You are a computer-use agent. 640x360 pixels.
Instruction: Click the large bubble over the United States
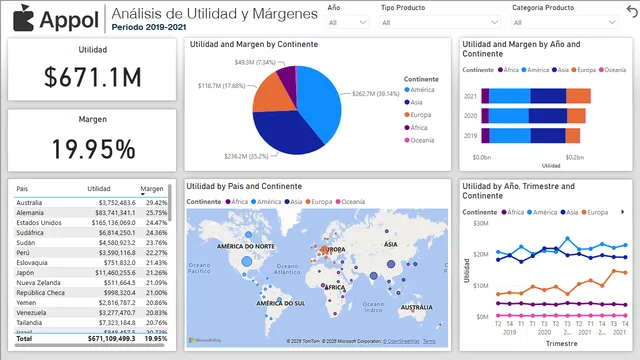tap(247, 261)
